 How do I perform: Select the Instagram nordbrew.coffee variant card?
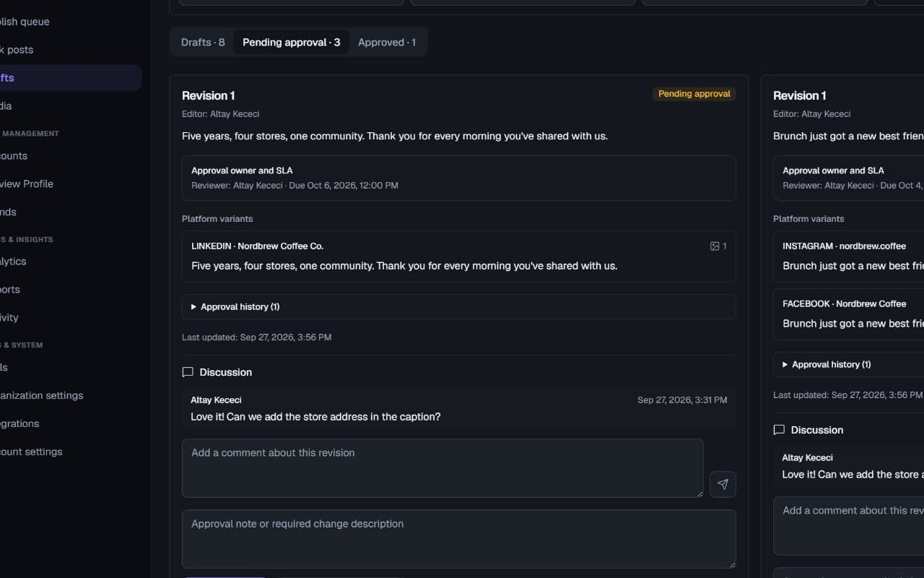coord(849,256)
